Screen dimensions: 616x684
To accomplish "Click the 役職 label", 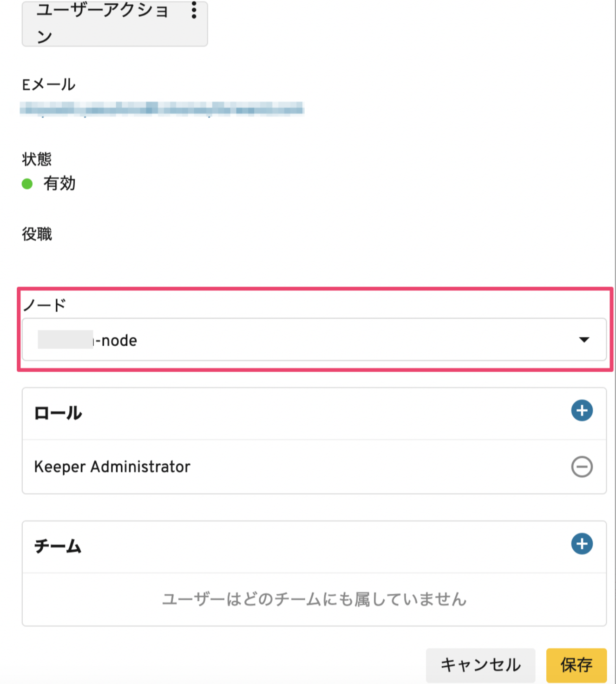I will (x=37, y=234).
